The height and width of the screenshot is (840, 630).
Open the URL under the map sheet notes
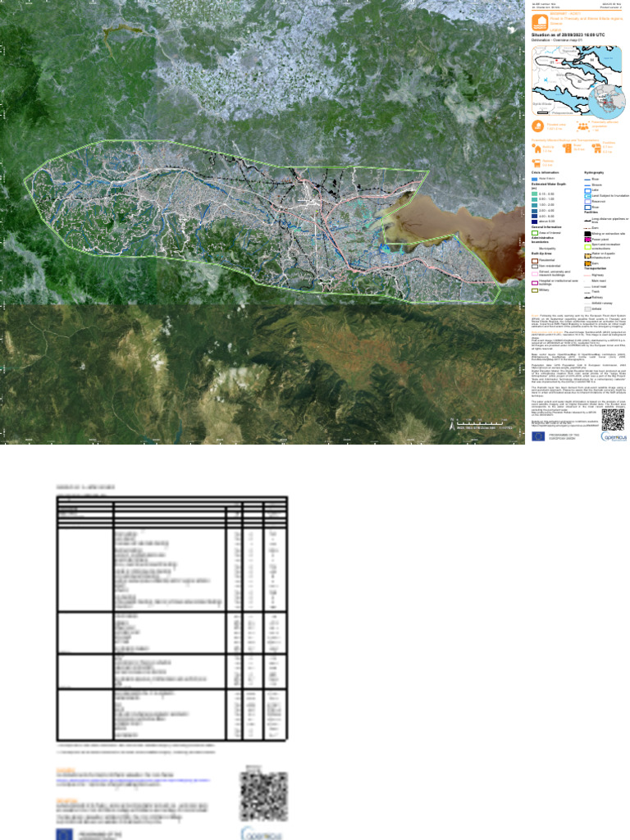[565, 426]
